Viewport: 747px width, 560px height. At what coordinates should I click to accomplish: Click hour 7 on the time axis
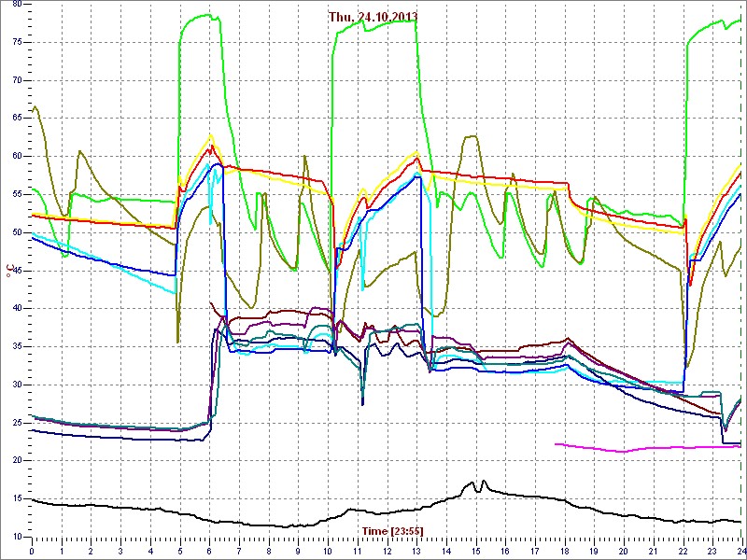point(239,551)
